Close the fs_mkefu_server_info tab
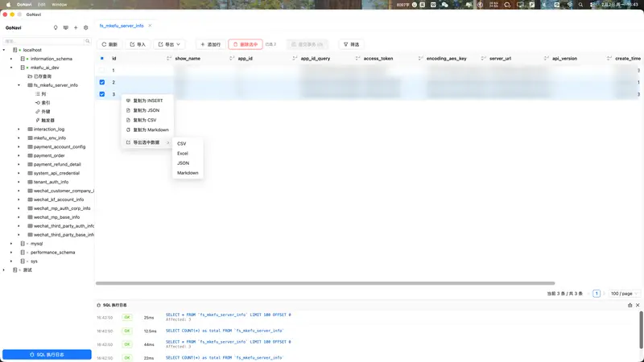Image resolution: width=644 pixels, height=362 pixels. point(150,26)
